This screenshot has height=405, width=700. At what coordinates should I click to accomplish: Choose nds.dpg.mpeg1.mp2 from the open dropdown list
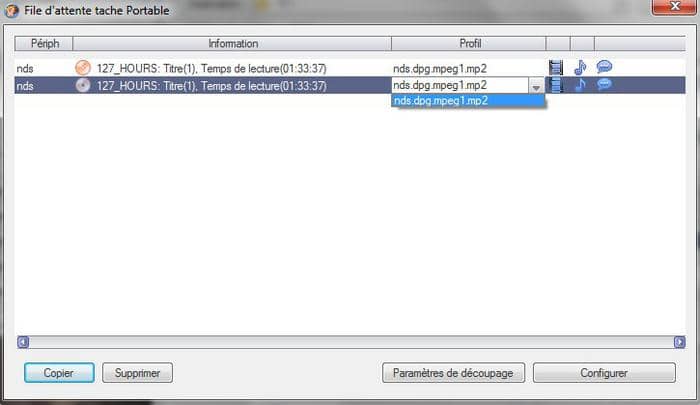pyautogui.click(x=468, y=100)
